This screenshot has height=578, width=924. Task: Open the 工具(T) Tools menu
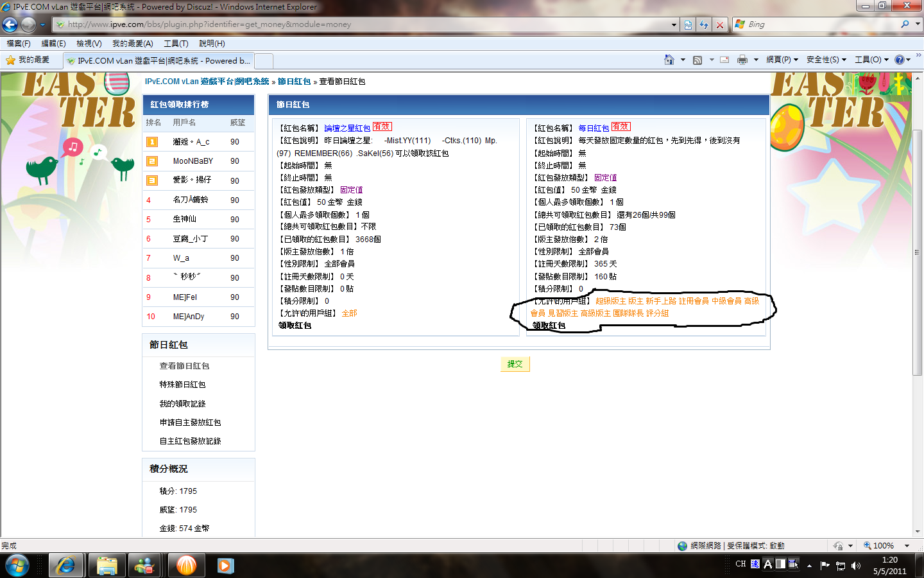click(176, 44)
